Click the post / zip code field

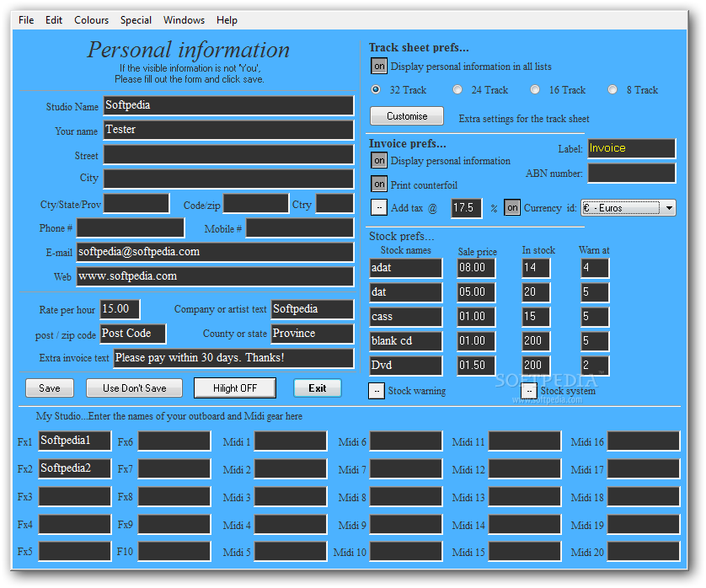pyautogui.click(x=133, y=334)
